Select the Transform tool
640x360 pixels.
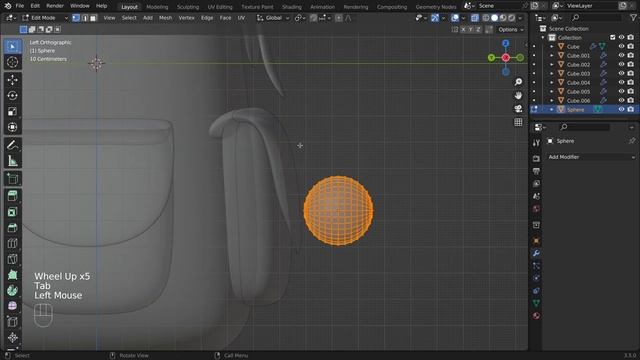tap(13, 127)
